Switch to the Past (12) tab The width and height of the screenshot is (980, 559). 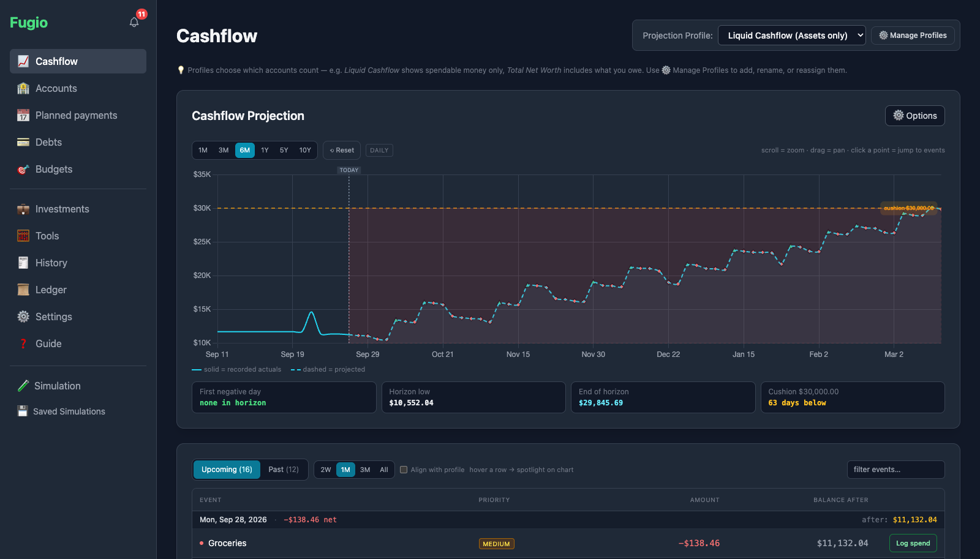[x=284, y=470]
